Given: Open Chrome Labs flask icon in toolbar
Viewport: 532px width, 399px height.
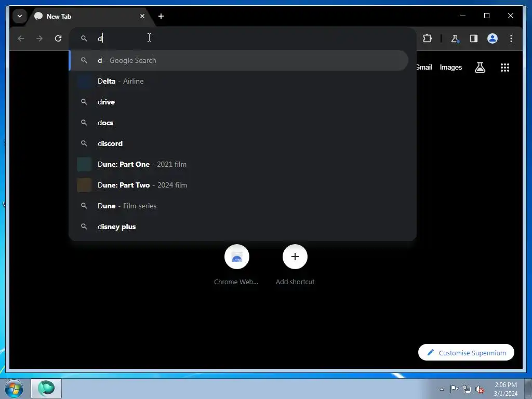Looking at the screenshot, I should click(x=455, y=38).
